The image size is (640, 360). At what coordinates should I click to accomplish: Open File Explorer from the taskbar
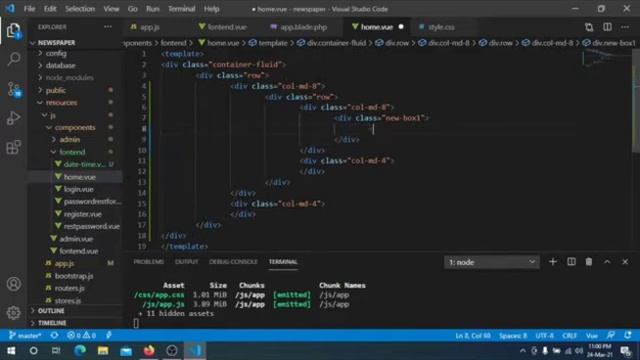click(103, 351)
